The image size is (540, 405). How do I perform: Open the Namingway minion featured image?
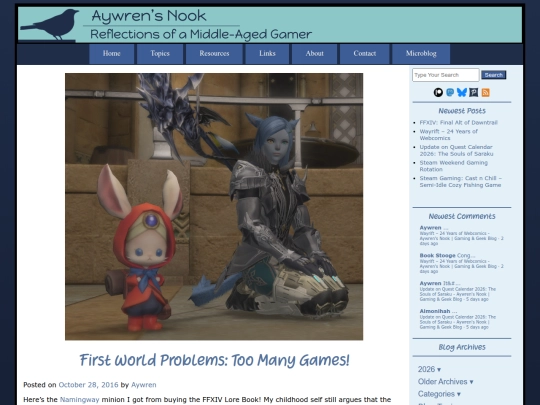point(214,207)
